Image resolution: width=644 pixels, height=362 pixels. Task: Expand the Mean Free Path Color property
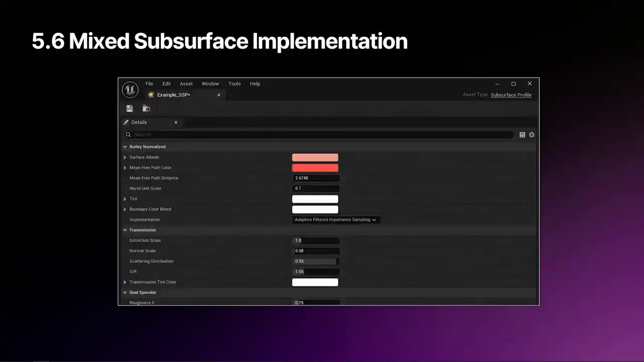[125, 168]
